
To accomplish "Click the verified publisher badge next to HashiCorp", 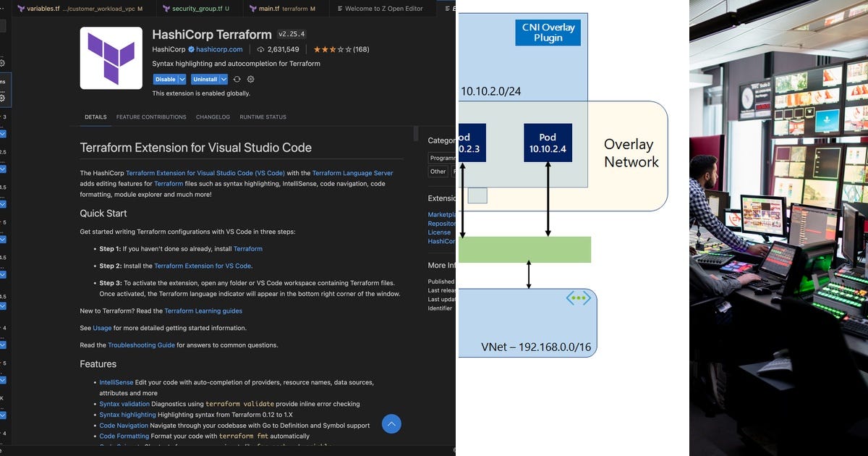I will [x=191, y=49].
